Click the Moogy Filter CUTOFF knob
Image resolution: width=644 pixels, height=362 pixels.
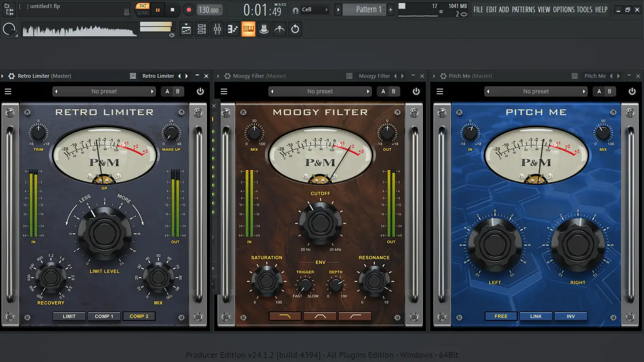[320, 223]
